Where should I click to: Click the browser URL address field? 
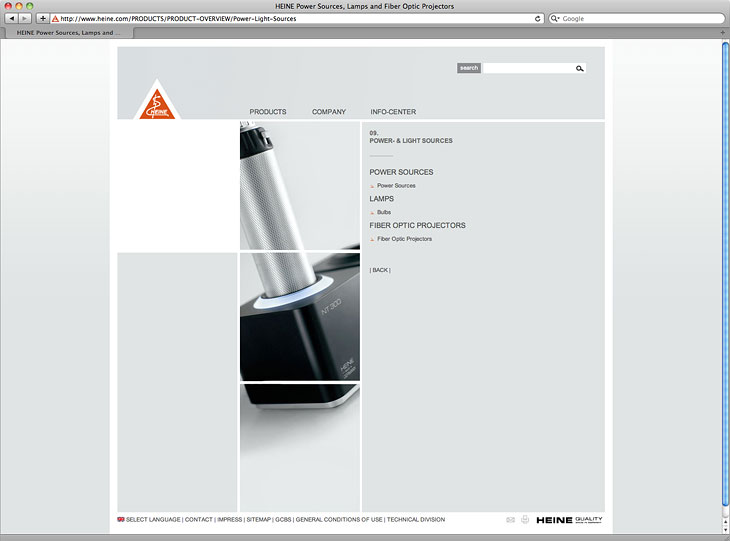[x=298, y=19]
